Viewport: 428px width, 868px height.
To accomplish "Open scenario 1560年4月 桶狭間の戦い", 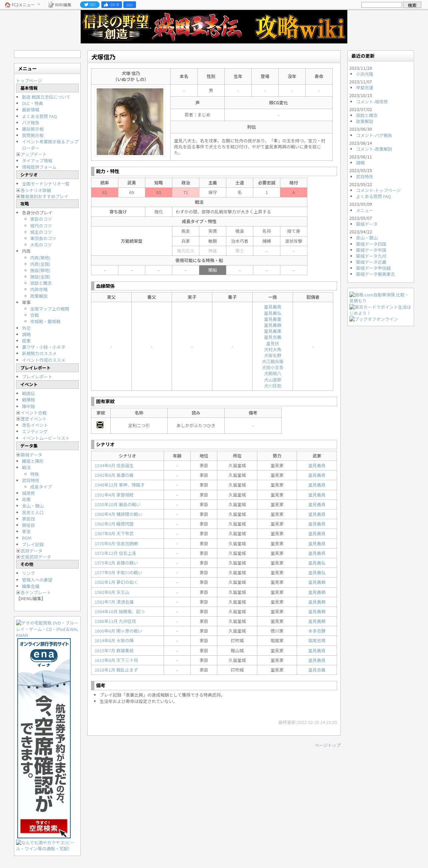I will click(118, 514).
